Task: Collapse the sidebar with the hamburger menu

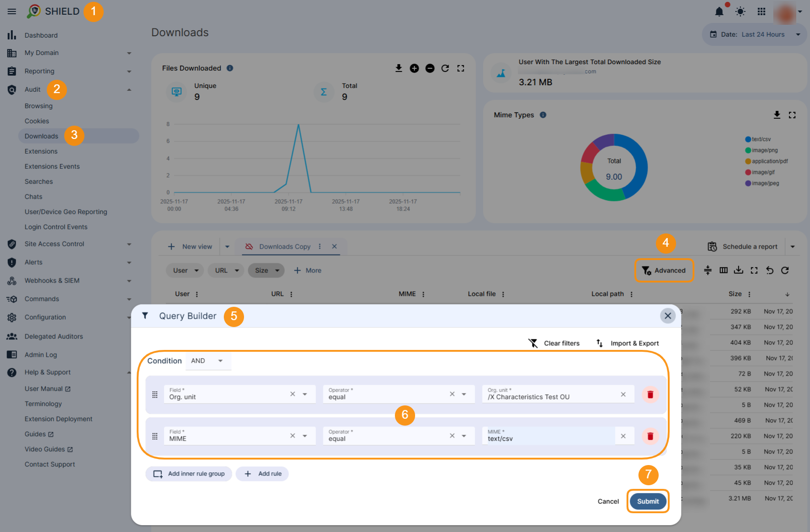Action: click(11, 11)
